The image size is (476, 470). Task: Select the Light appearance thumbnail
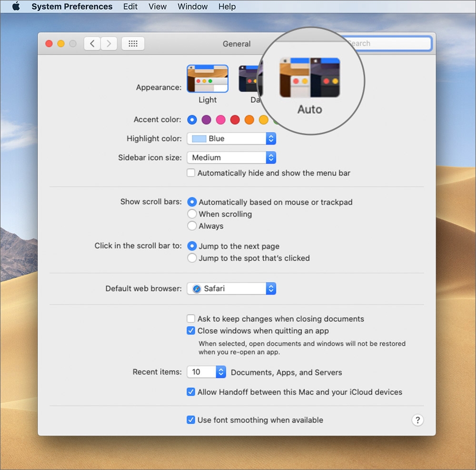[208, 78]
